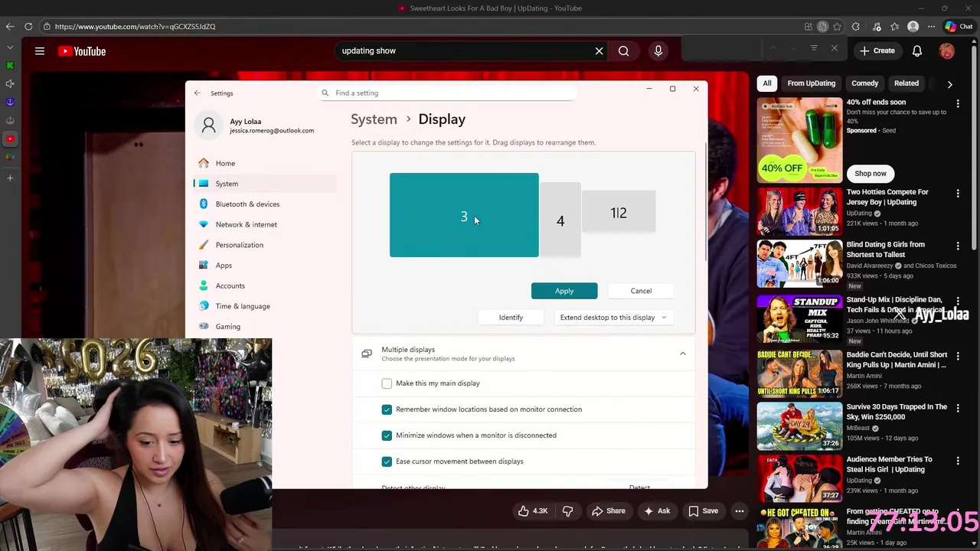Click Shop now on the Seed ad
The width and height of the screenshot is (980, 551).
871,174
